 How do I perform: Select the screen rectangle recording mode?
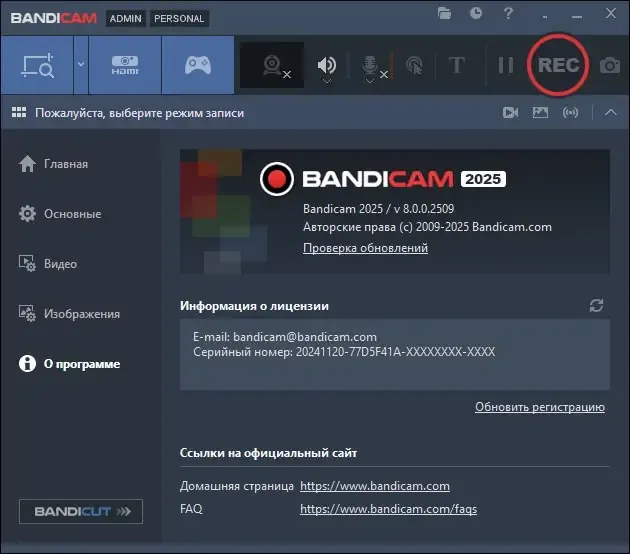tap(37, 65)
